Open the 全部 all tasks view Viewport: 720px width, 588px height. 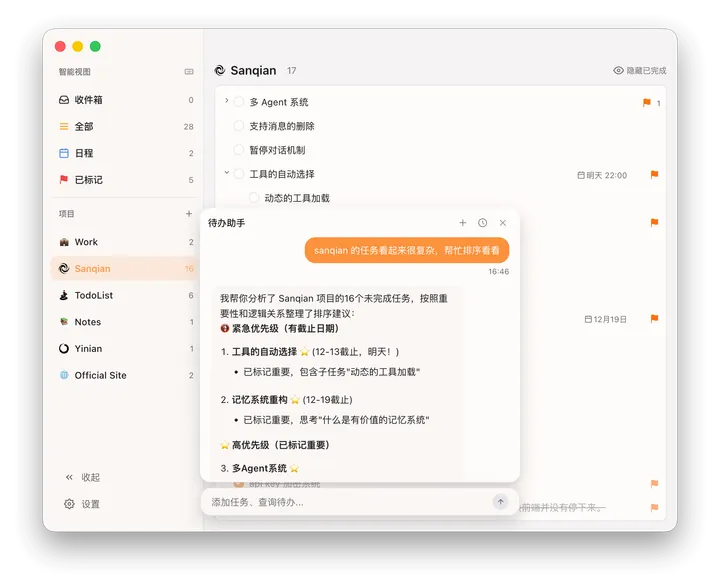tap(125, 126)
